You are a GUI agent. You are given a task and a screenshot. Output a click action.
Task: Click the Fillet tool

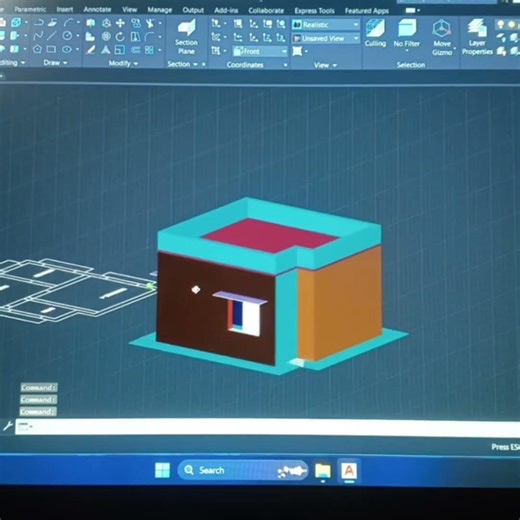click(150, 36)
